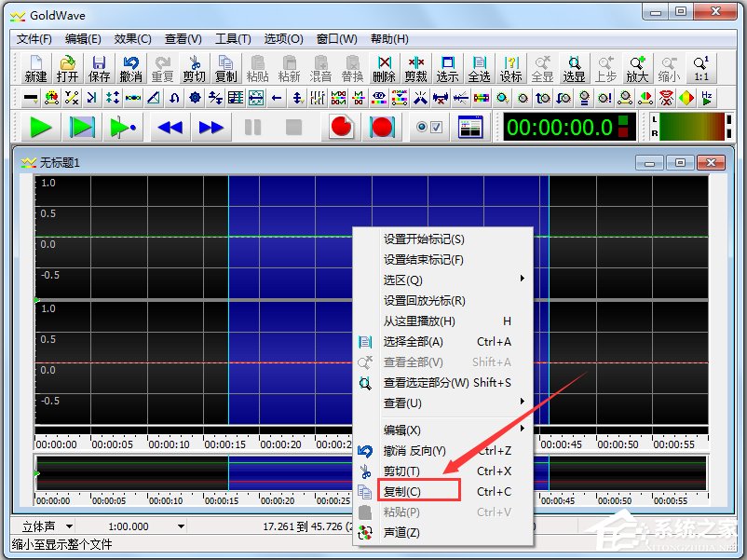The height and width of the screenshot is (560, 747).
Task: Open control properties checkbox icon
Action: click(428, 128)
